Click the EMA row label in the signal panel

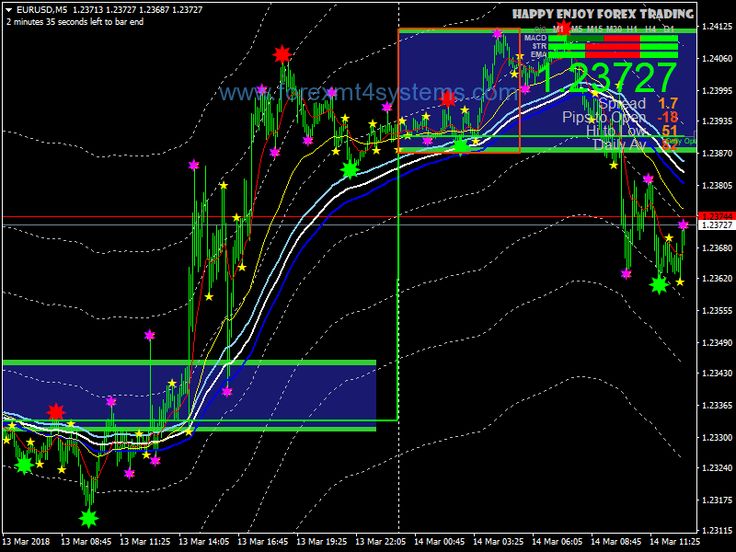[538, 54]
